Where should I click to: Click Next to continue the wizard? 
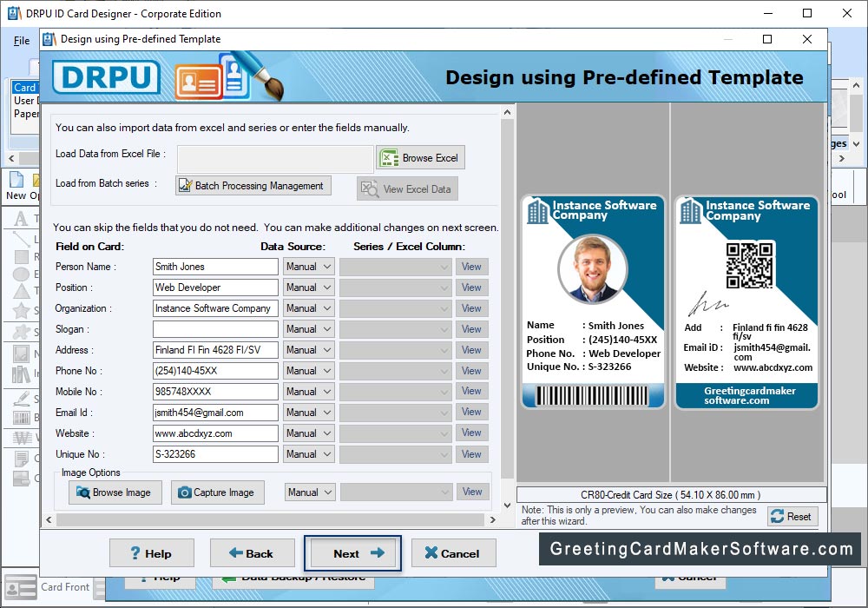point(352,553)
